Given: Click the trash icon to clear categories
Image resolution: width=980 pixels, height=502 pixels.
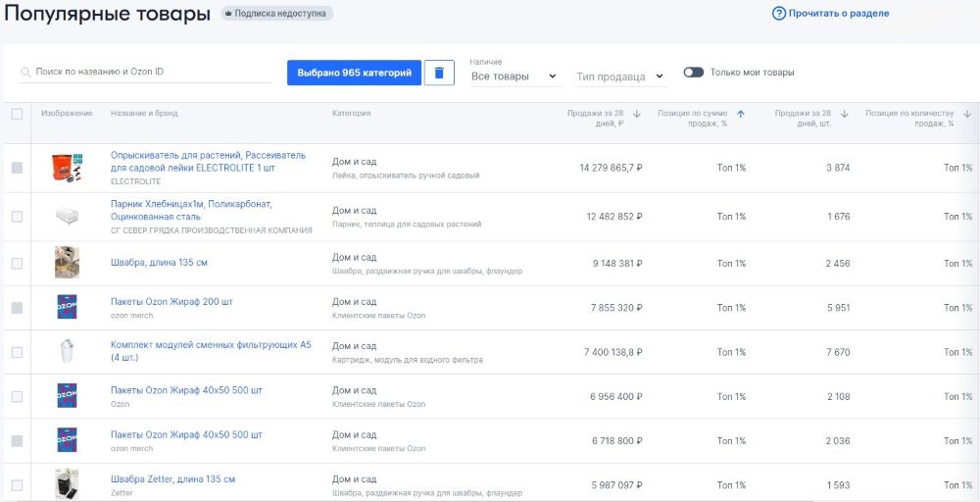Looking at the screenshot, I should [x=439, y=73].
